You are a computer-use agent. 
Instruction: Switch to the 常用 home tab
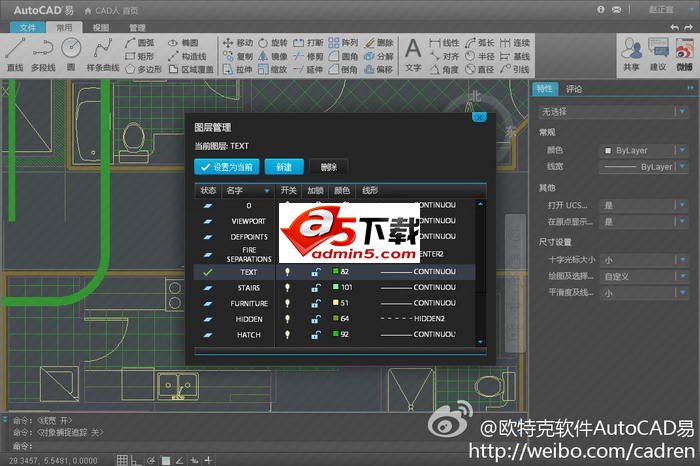tap(64, 28)
